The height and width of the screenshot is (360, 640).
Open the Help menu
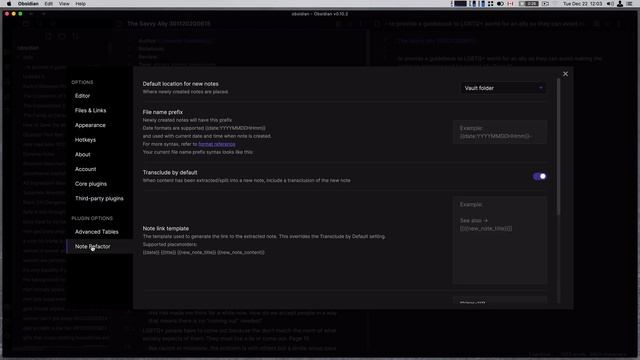click(x=80, y=4)
